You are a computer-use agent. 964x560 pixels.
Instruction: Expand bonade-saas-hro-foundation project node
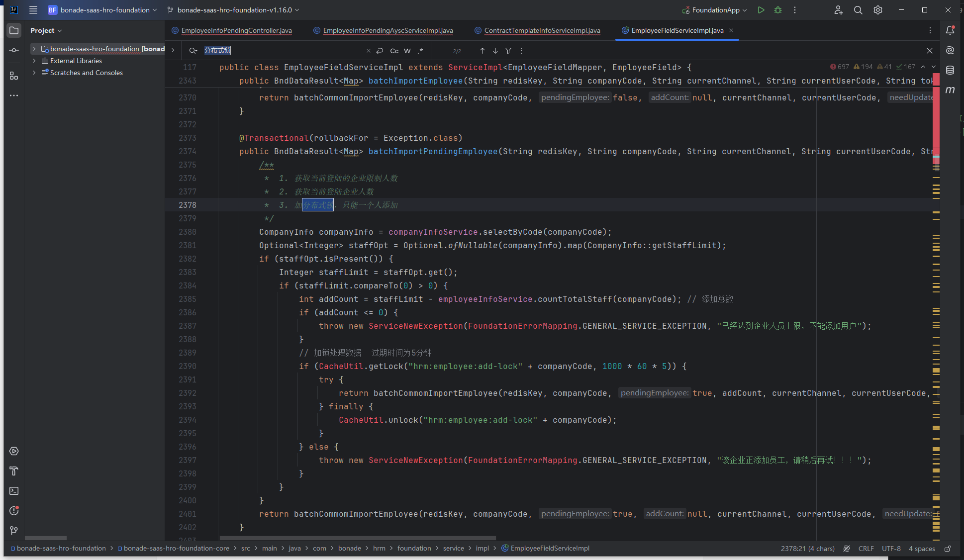tap(34, 49)
